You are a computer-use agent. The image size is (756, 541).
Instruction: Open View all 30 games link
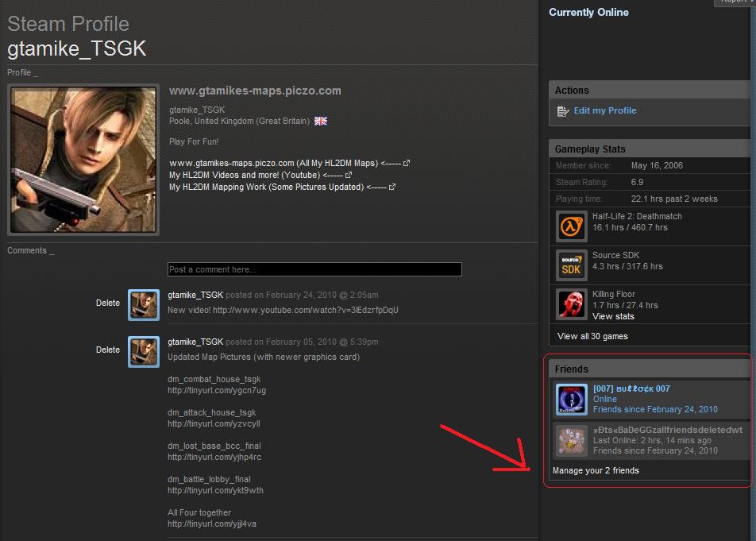coord(592,336)
